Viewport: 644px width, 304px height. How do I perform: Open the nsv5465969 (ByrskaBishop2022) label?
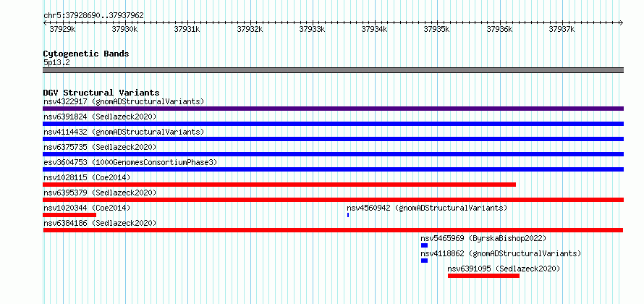[x=483, y=238]
